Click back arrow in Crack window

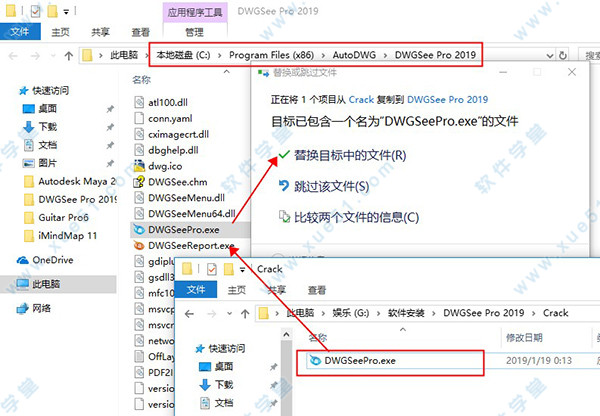[189, 314]
